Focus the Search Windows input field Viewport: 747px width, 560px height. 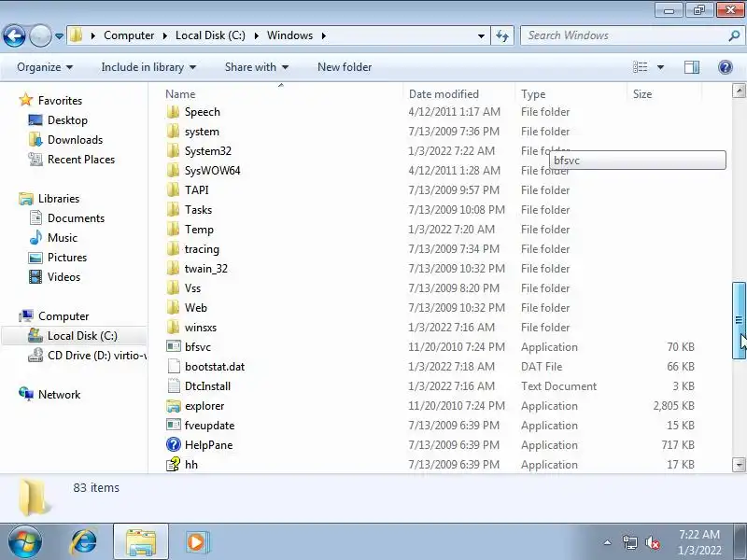click(626, 35)
